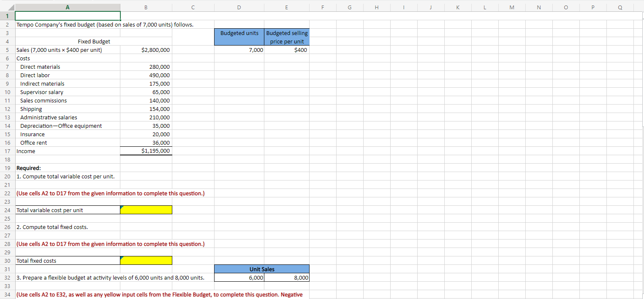Screen dimensions: 644x299
Task: Click the 8,000 unit sales cell
Action: [287, 277]
